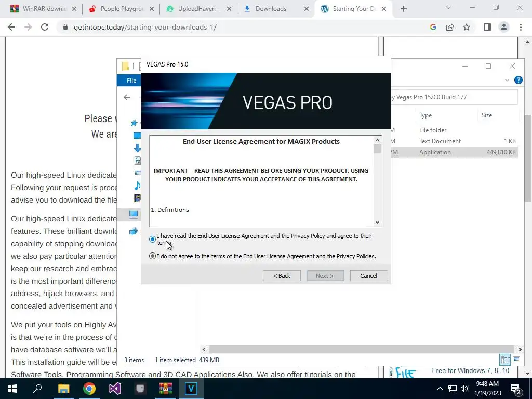This screenshot has height=399, width=532.
Task: Sort files by the Type column
Action: (425, 115)
